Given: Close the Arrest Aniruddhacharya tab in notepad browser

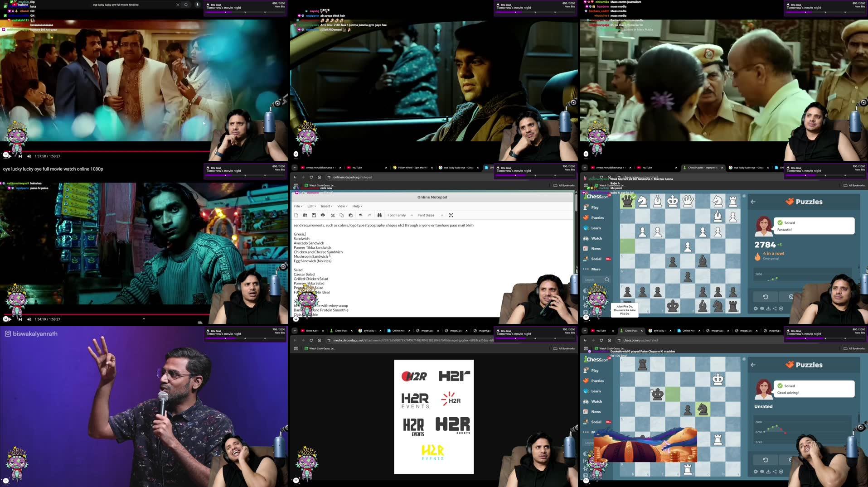Looking at the screenshot, I should [x=340, y=168].
